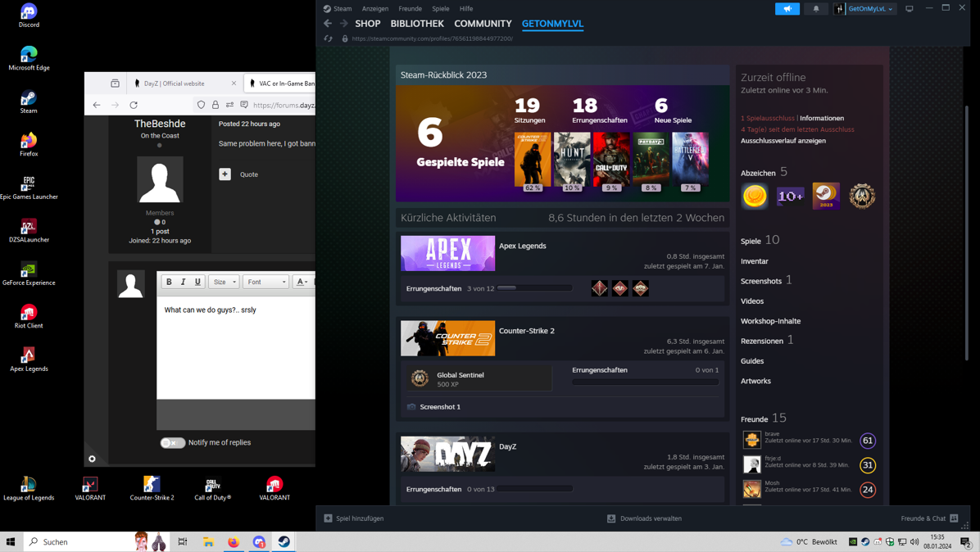The image size is (980, 552).
Task: Click Ausschlussverlauf anzeigen link
Action: tap(783, 141)
